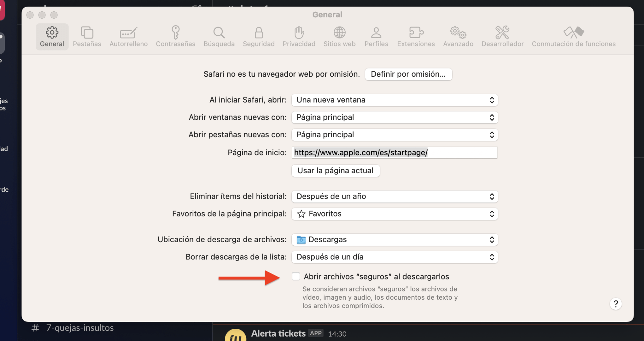Click Definir por omisión button
The height and width of the screenshot is (341, 644).
tap(408, 74)
